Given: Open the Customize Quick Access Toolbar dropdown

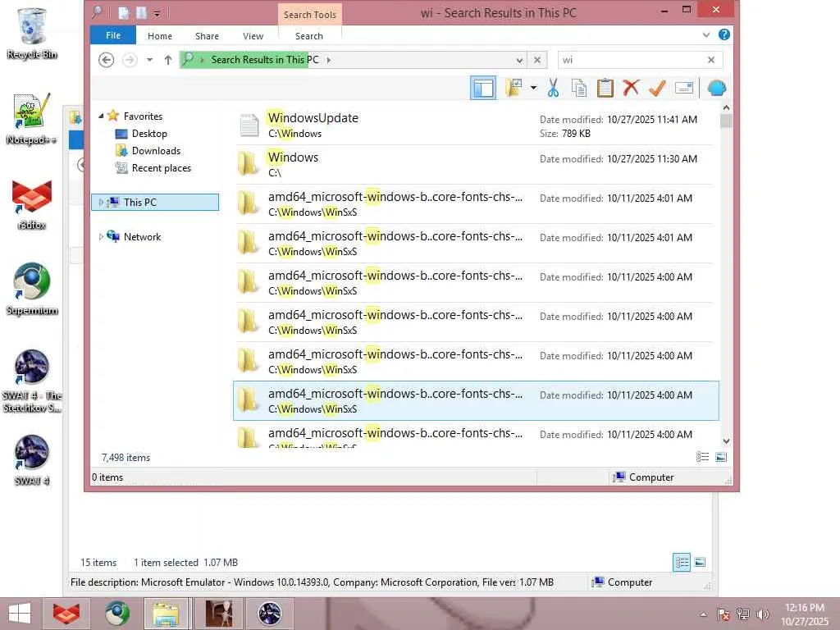Looking at the screenshot, I should point(157,13).
